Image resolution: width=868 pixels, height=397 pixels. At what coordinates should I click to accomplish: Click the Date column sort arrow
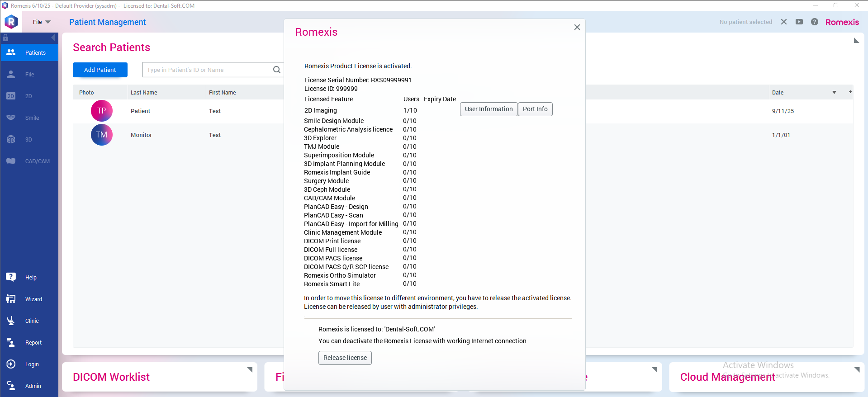834,92
